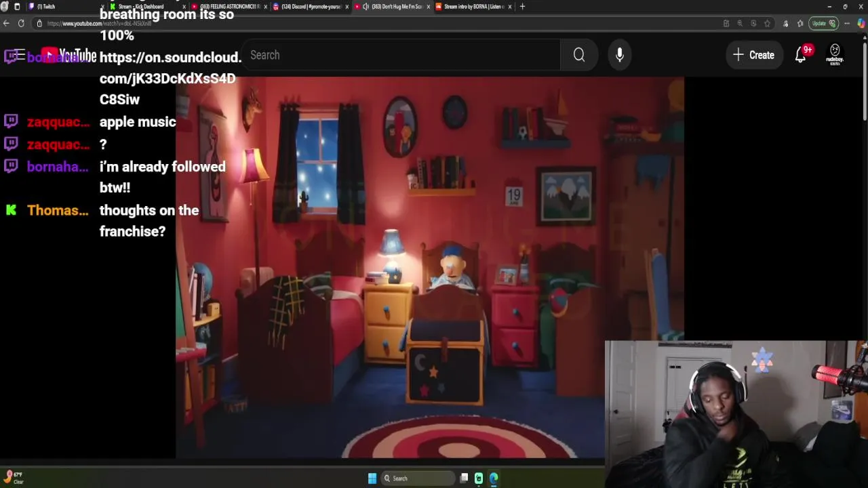Click Twitch icon beside 'apple music' message

pos(11,121)
